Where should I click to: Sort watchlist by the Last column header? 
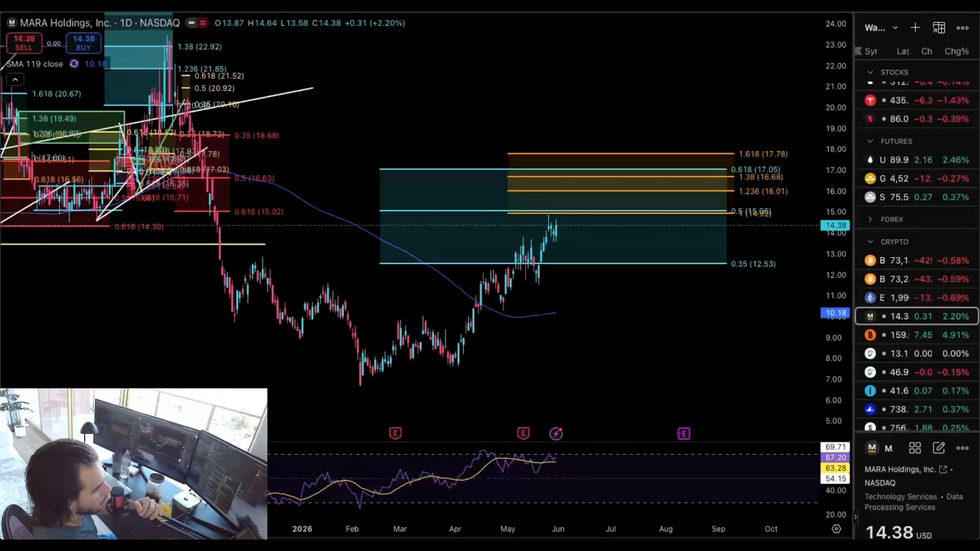(x=903, y=51)
